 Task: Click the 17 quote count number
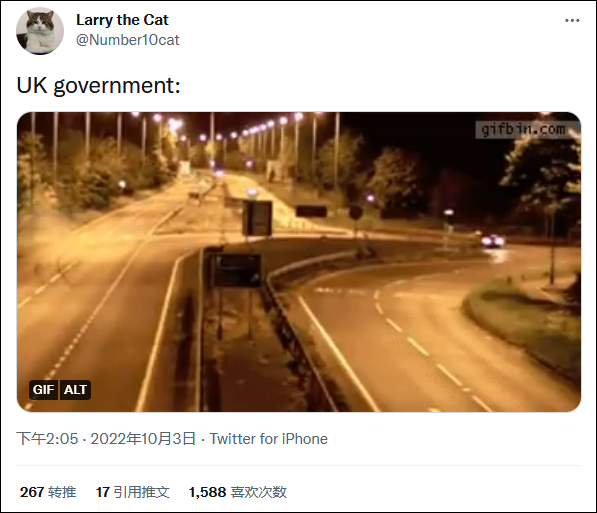[x=103, y=492]
